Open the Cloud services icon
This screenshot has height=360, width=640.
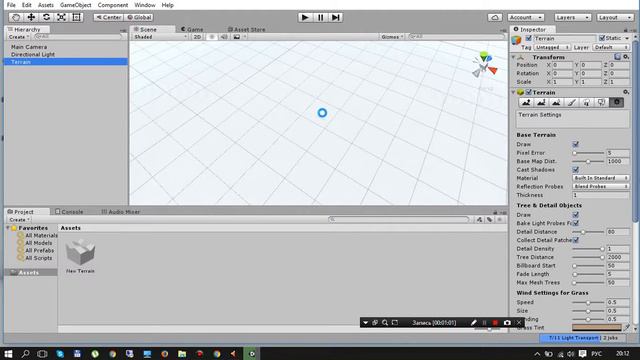[495, 18]
